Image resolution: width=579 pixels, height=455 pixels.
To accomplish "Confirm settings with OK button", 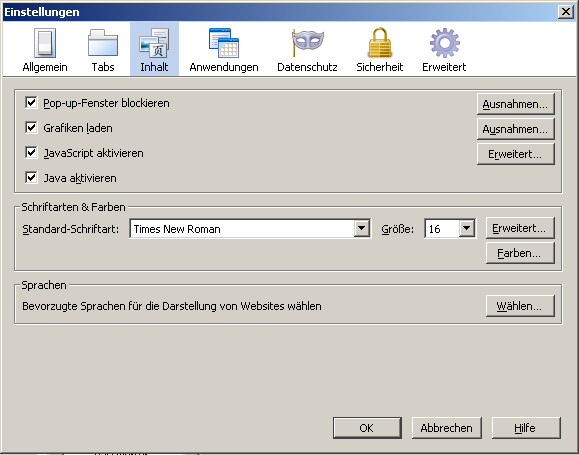I will 367,428.
